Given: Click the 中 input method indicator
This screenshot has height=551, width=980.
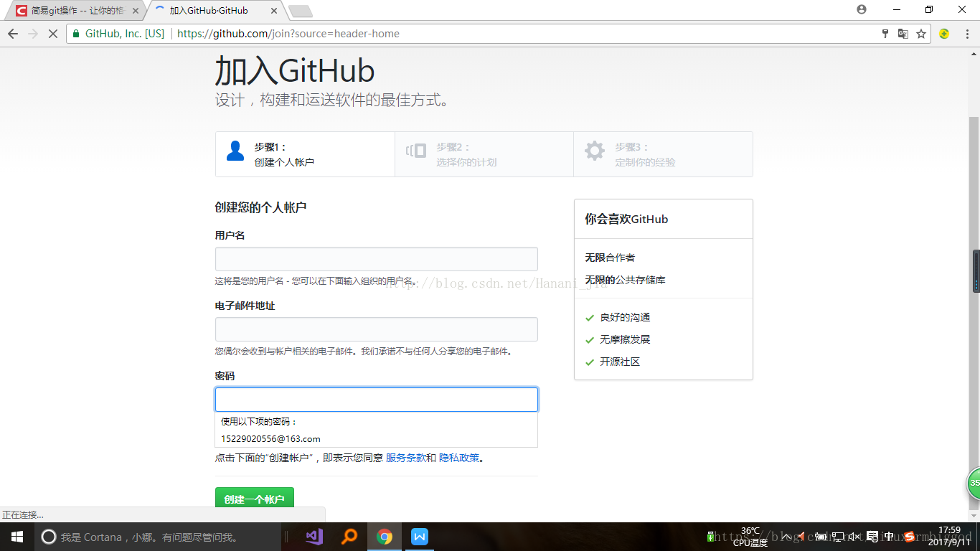Looking at the screenshot, I should (888, 537).
